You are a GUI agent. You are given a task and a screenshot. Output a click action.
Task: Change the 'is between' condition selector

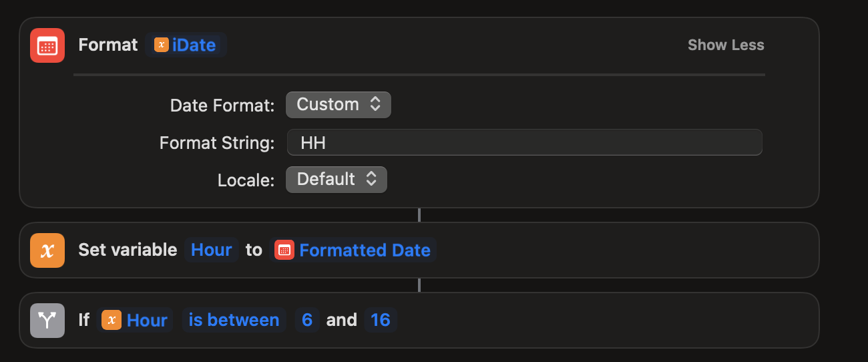pyautogui.click(x=234, y=321)
